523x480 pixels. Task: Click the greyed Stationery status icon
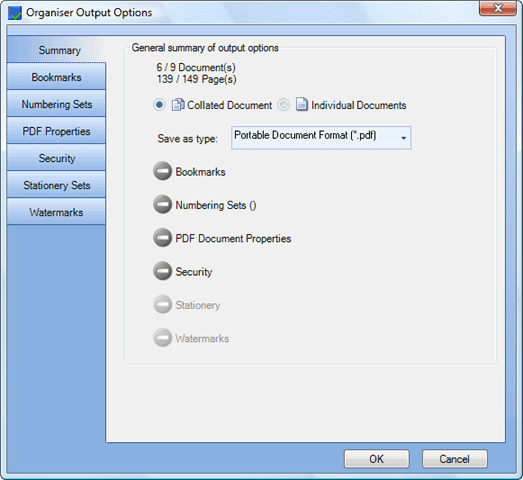pos(162,304)
